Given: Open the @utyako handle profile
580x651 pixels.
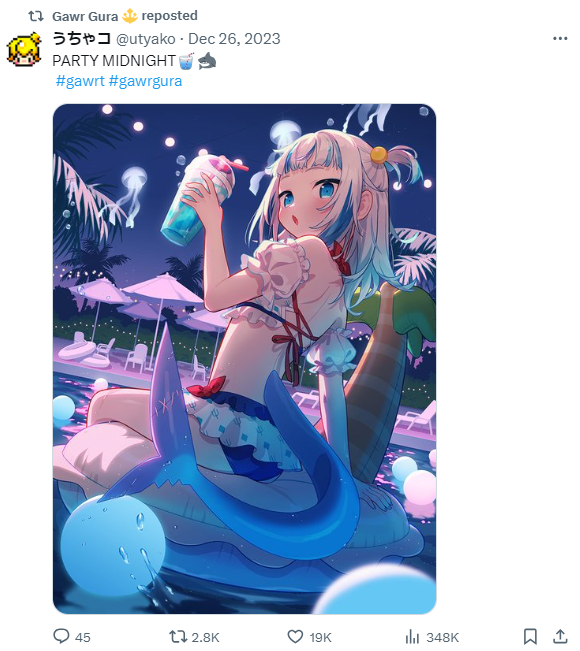Looking at the screenshot, I should coord(146,39).
